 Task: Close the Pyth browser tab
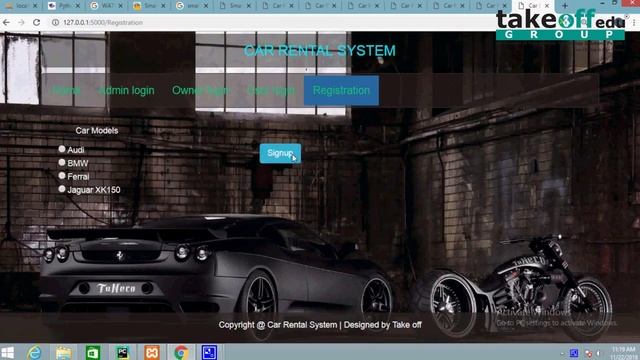point(78,6)
